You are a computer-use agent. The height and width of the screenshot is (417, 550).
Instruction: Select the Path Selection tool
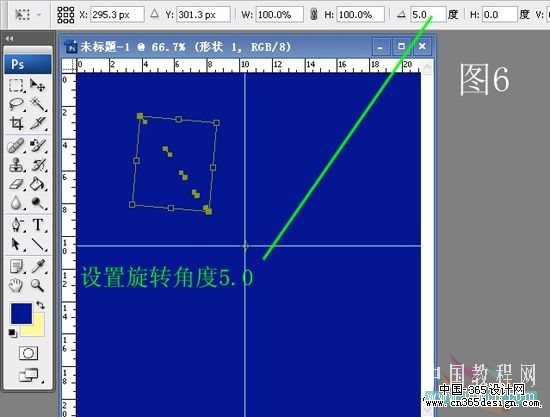(x=16, y=244)
